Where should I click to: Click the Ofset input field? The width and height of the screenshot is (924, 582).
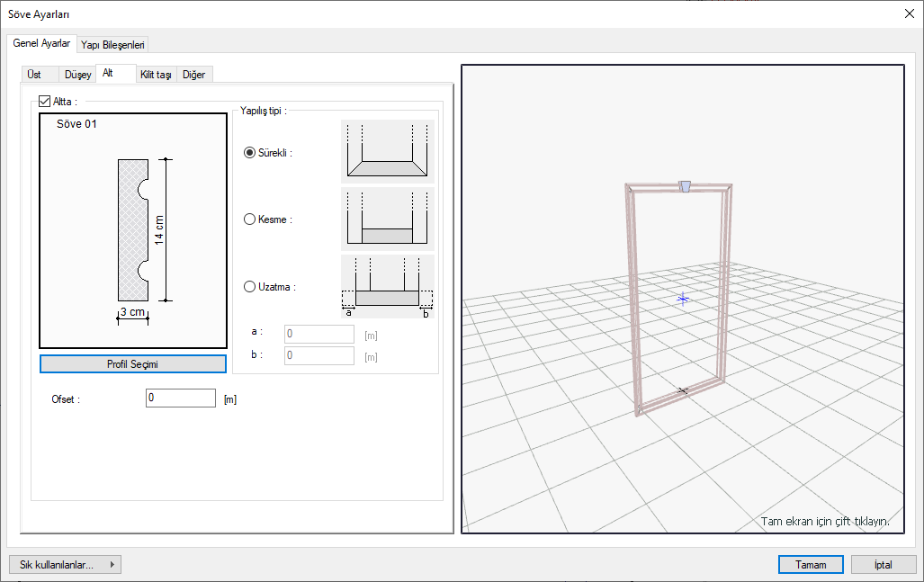pos(180,398)
